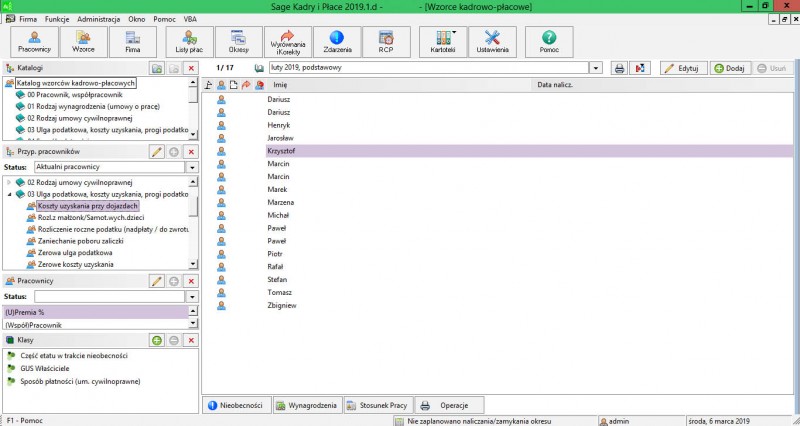Click the document column header icon
This screenshot has height=426, width=800.
tap(233, 85)
